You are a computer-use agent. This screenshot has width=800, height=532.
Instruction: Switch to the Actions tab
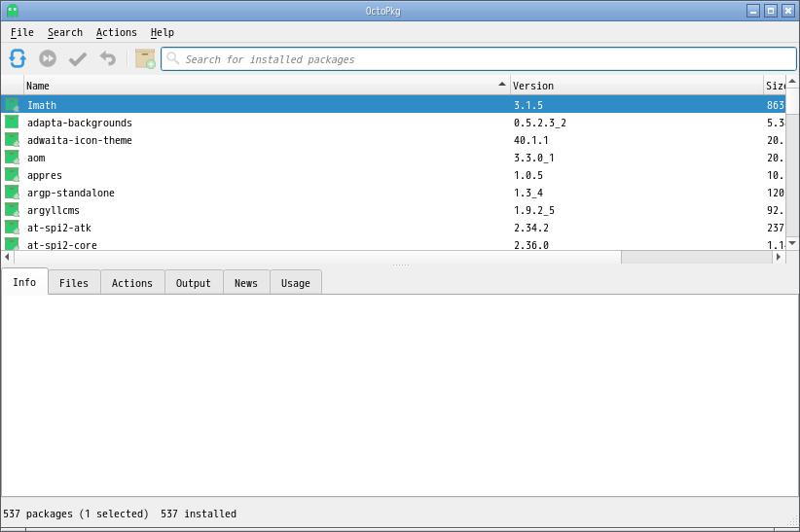[x=132, y=283]
